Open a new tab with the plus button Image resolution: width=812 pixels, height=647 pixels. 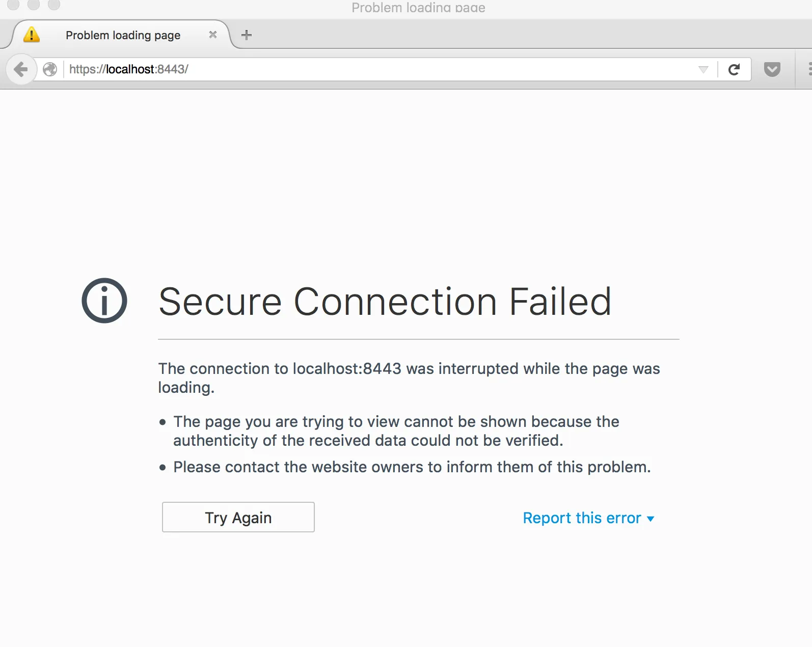(247, 35)
